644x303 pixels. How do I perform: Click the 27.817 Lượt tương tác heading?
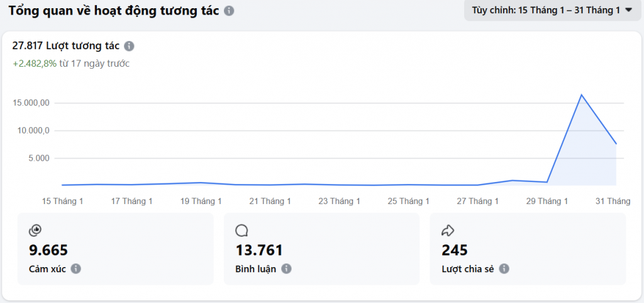click(65, 46)
